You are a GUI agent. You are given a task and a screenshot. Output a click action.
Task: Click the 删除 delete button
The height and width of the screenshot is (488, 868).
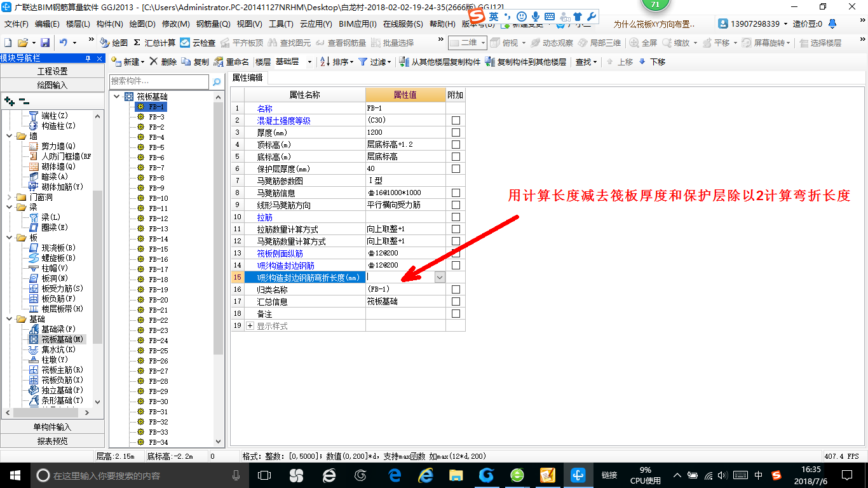[x=163, y=62]
